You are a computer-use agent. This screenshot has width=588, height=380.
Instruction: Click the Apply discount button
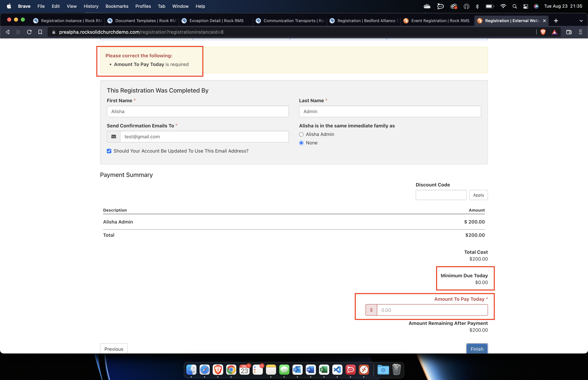[478, 195]
